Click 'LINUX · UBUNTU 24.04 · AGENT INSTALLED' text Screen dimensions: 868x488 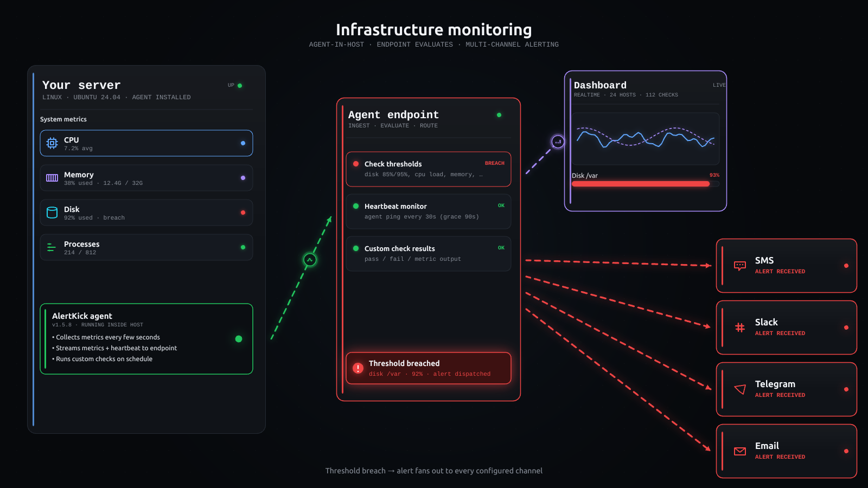pyautogui.click(x=117, y=98)
